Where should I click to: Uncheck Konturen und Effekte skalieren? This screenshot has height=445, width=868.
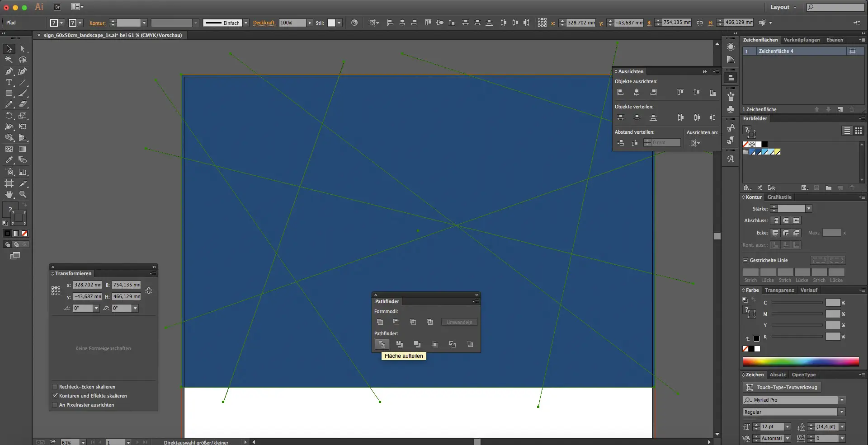coord(55,396)
